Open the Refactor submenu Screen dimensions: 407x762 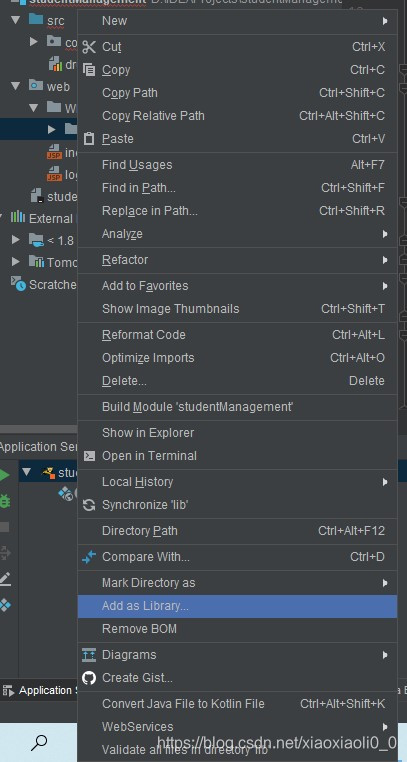coord(237,260)
